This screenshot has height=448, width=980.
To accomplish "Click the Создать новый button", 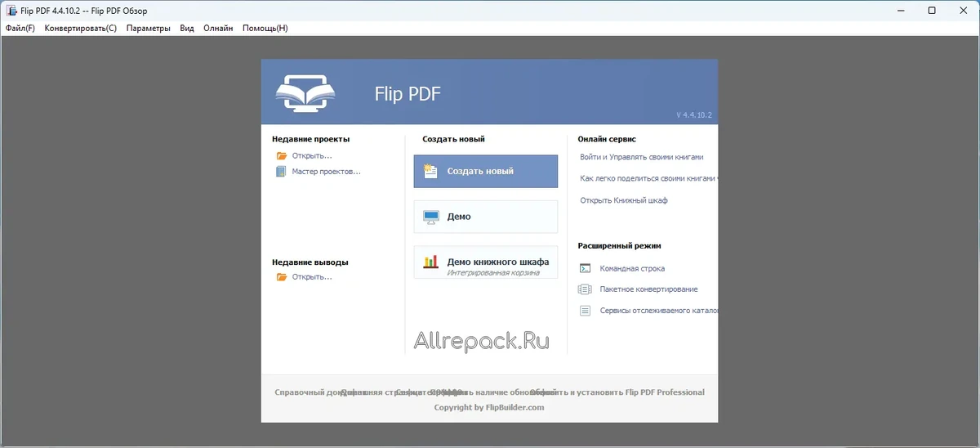I will (x=486, y=172).
